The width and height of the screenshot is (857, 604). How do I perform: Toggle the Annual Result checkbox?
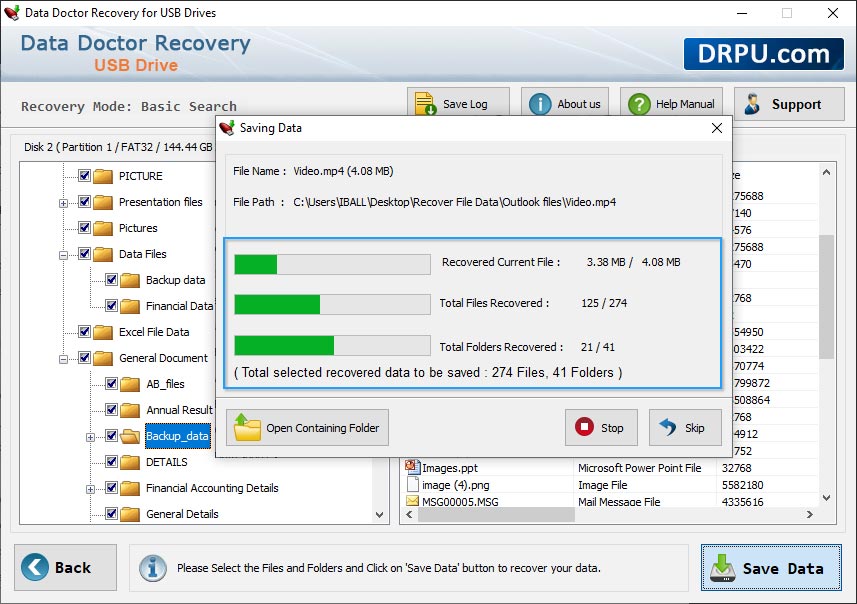point(111,409)
